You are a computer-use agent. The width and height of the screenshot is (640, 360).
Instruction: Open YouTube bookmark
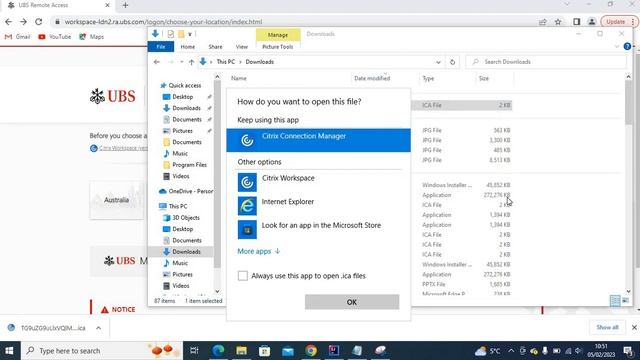55,37
